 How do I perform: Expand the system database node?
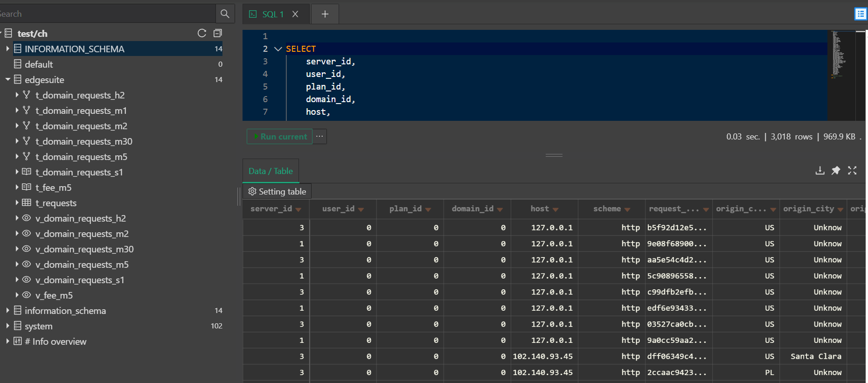click(x=8, y=326)
